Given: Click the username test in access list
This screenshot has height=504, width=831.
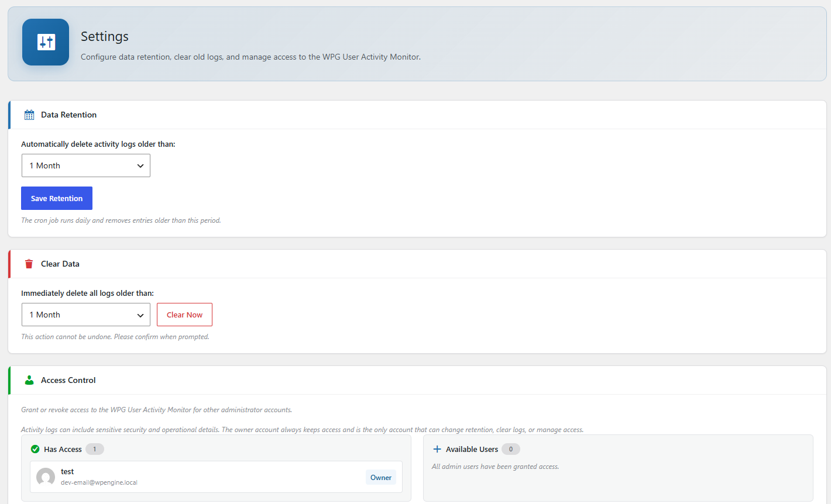Looking at the screenshot, I should [67, 471].
